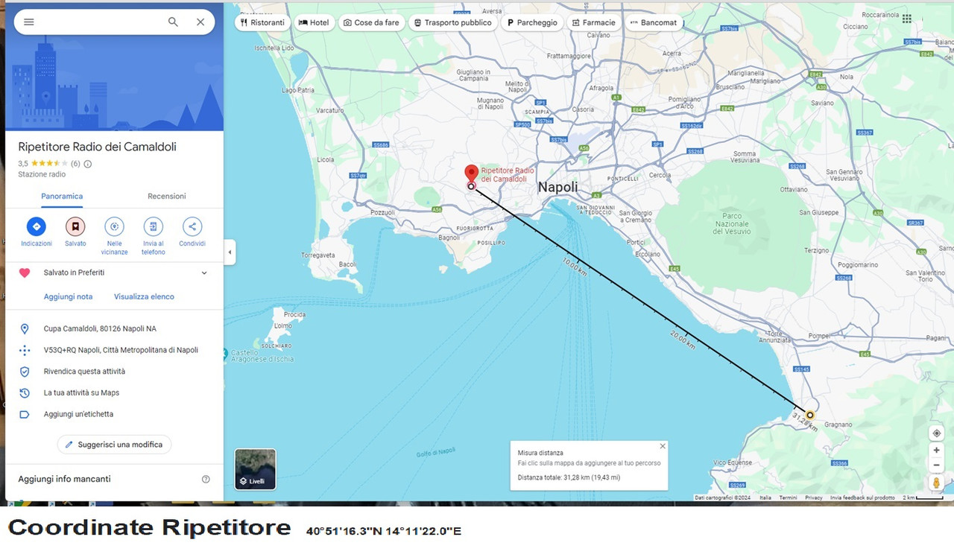Screen dimensions: 954x560
Task: Zoom in the map with plus
Action: tap(937, 450)
